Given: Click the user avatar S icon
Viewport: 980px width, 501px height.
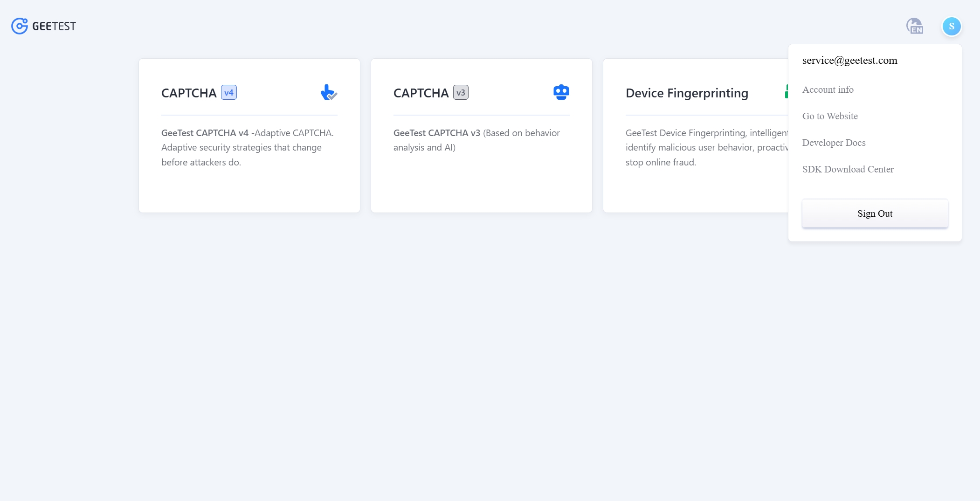Looking at the screenshot, I should [x=951, y=26].
